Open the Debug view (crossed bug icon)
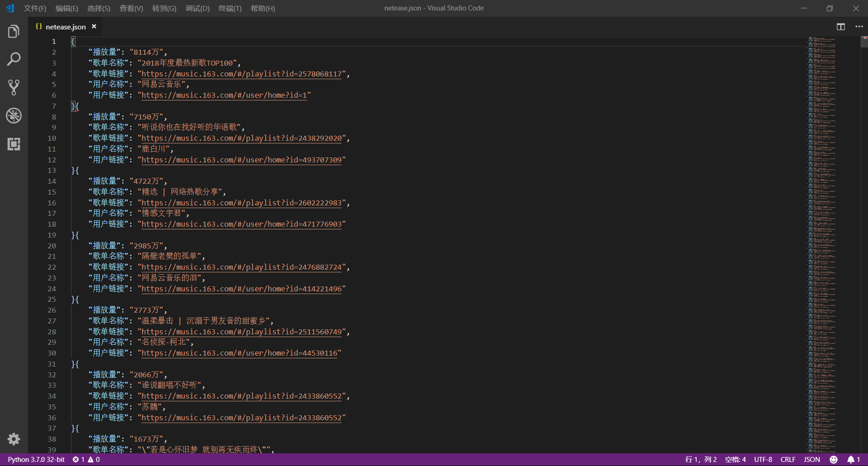 (14, 116)
